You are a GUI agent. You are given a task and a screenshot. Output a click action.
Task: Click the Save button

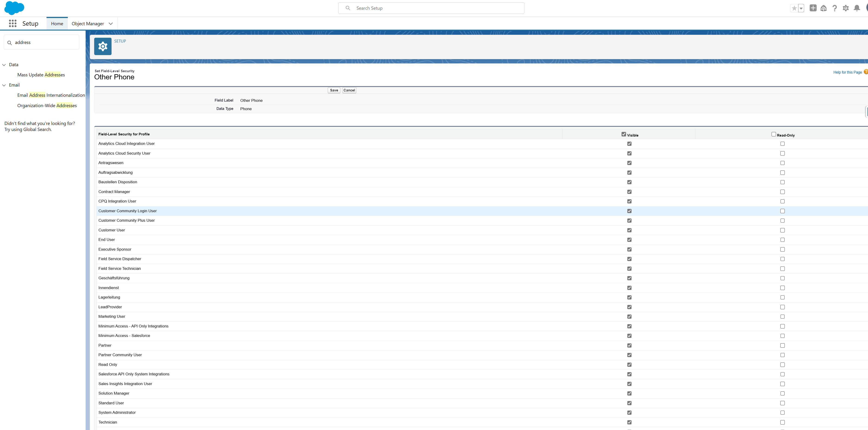tap(334, 90)
